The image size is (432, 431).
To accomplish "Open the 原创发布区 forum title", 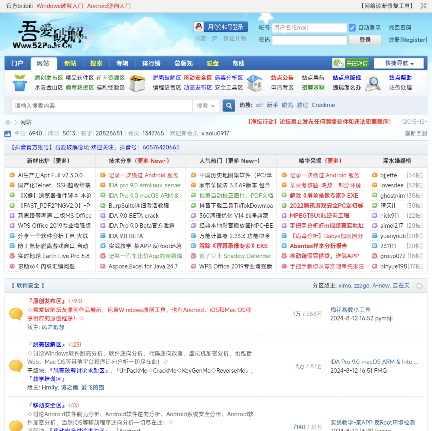I will click(47, 301).
